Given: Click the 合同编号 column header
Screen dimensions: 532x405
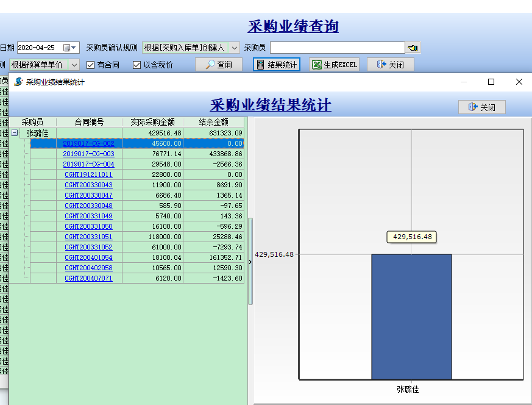Looking at the screenshot, I should [89, 122].
